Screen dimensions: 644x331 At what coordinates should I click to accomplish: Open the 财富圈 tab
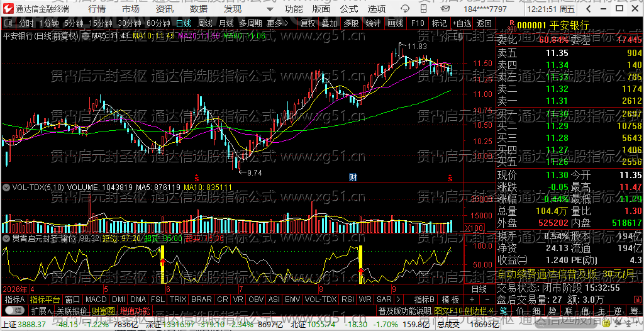103,310
